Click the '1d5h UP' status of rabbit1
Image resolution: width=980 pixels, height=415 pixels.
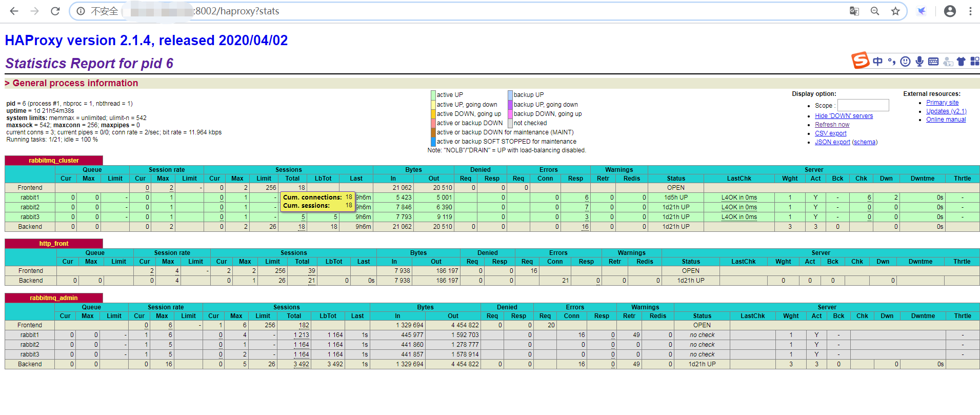click(x=676, y=197)
